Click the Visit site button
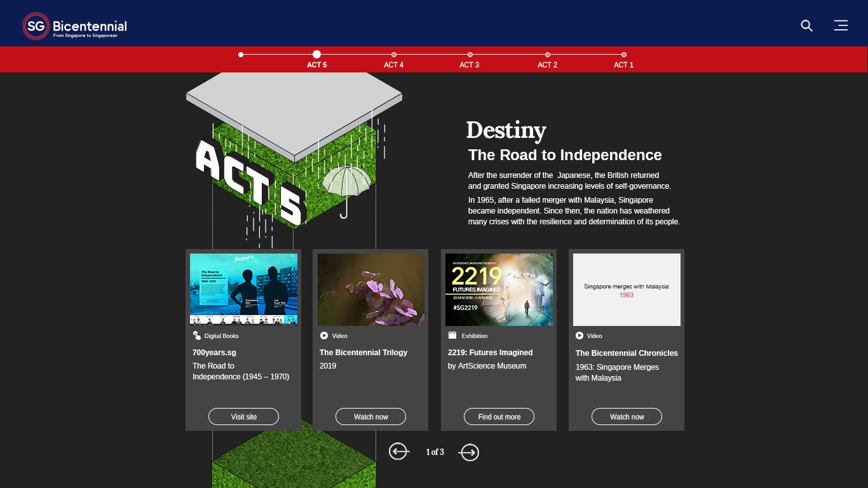This screenshot has height=488, width=868. pyautogui.click(x=243, y=417)
